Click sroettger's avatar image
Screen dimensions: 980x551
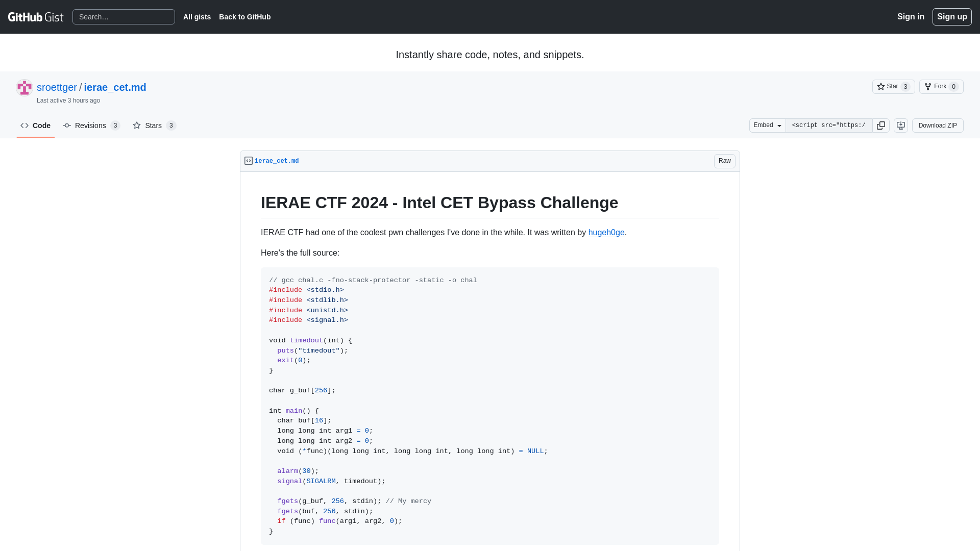24,88
